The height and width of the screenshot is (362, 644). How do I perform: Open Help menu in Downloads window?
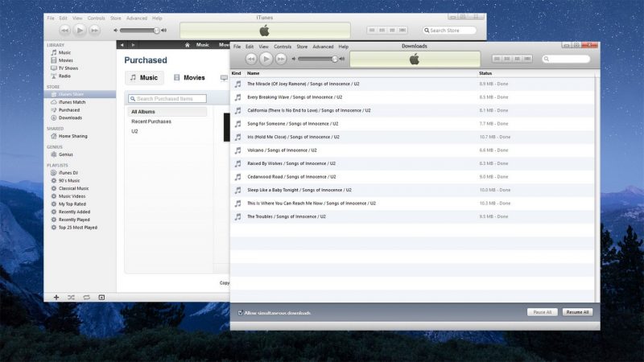(x=344, y=47)
